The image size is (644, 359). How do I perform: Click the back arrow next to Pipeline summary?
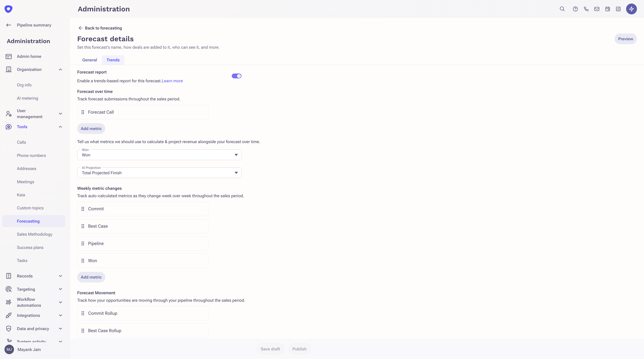pyautogui.click(x=9, y=25)
